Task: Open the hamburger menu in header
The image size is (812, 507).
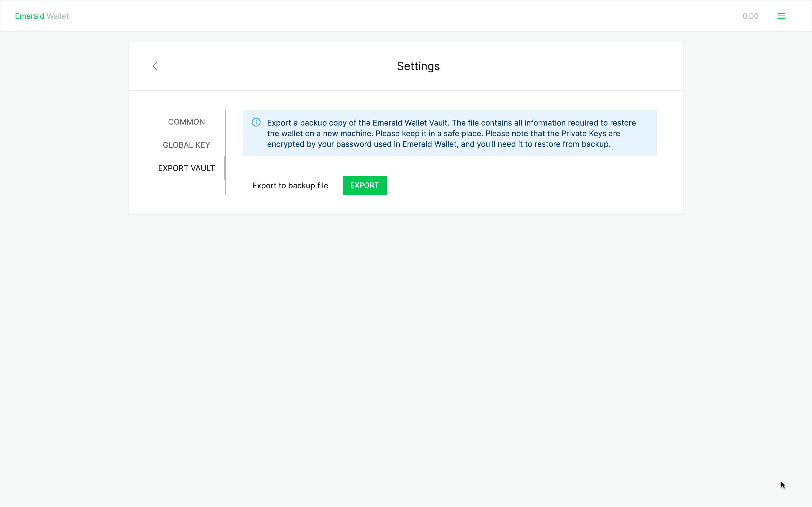Action: pyautogui.click(x=781, y=16)
